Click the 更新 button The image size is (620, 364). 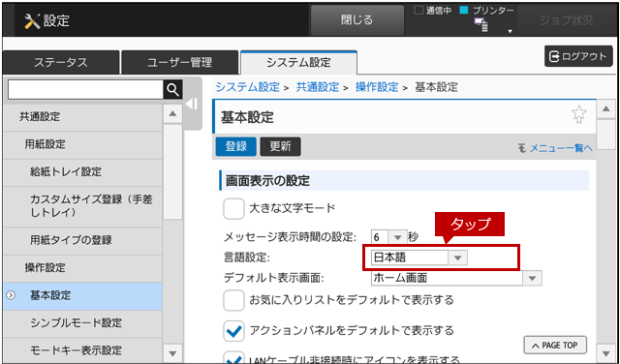coord(280,146)
